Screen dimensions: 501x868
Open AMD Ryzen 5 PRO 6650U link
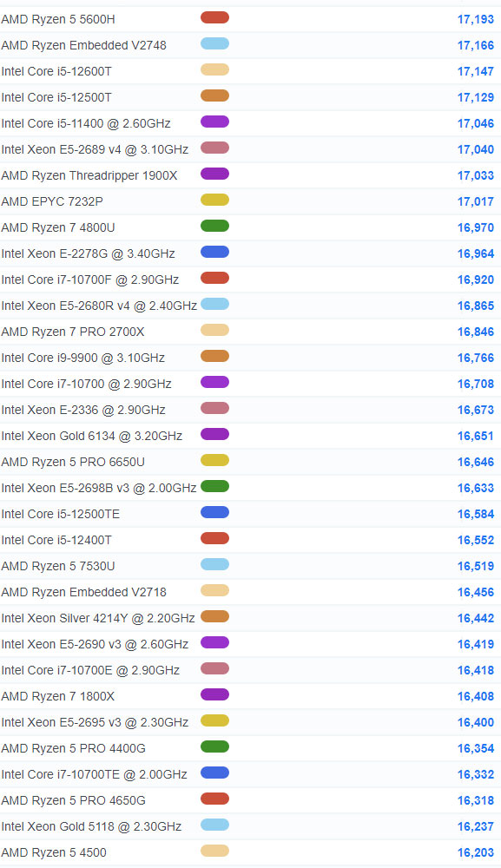coord(73,462)
